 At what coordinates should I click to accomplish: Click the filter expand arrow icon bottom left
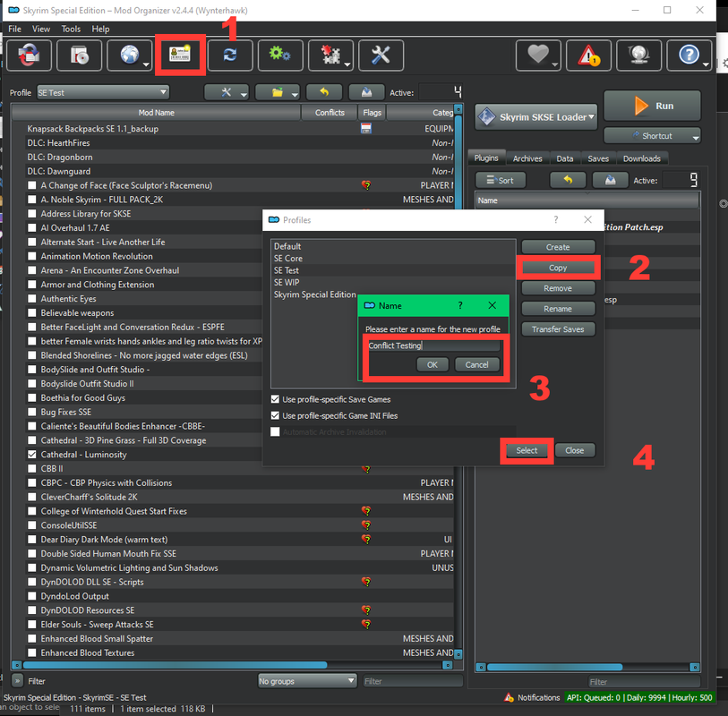18,681
